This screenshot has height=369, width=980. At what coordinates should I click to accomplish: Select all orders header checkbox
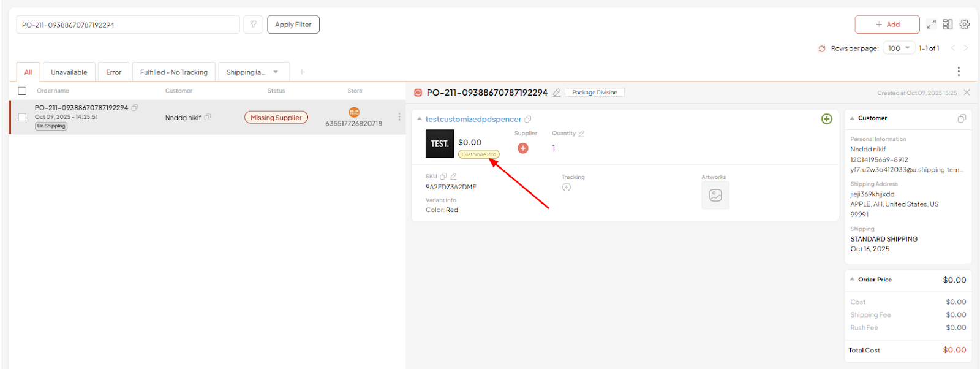[x=22, y=91]
